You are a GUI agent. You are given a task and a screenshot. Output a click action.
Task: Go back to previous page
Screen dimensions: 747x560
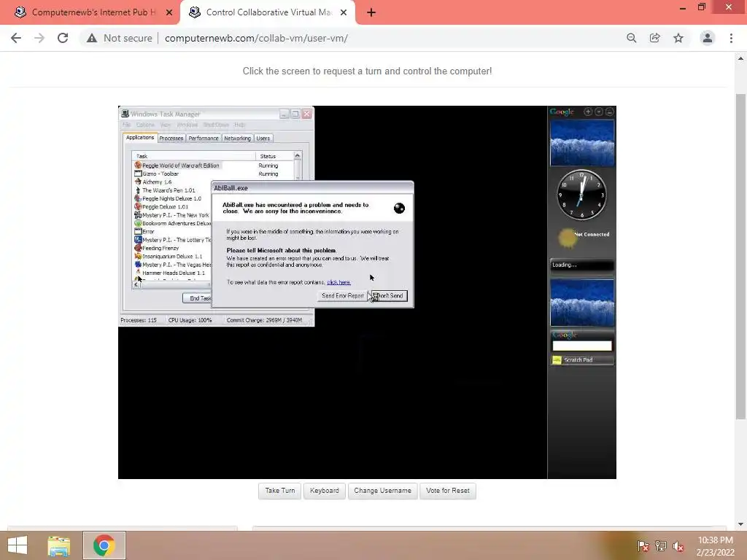point(16,38)
